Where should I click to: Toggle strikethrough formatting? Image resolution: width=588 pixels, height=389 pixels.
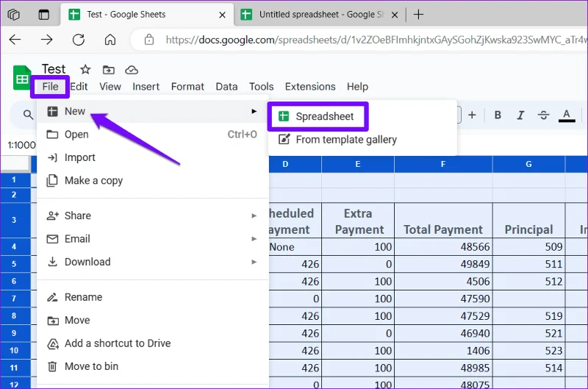[x=543, y=115]
